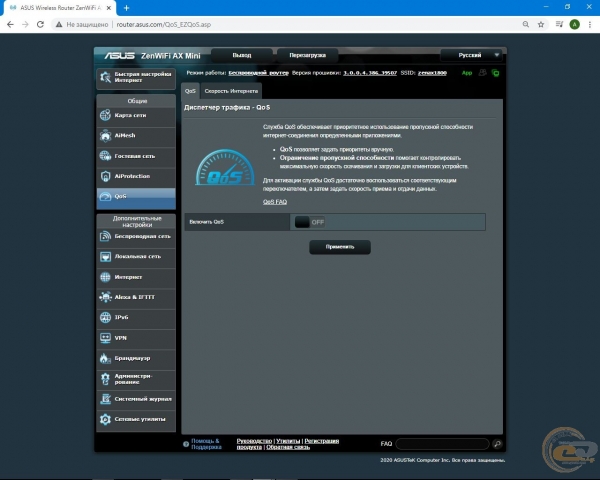Click firmware version 3.0.0.4.386 link
Image resolution: width=600 pixels, height=480 pixels.
[370, 73]
